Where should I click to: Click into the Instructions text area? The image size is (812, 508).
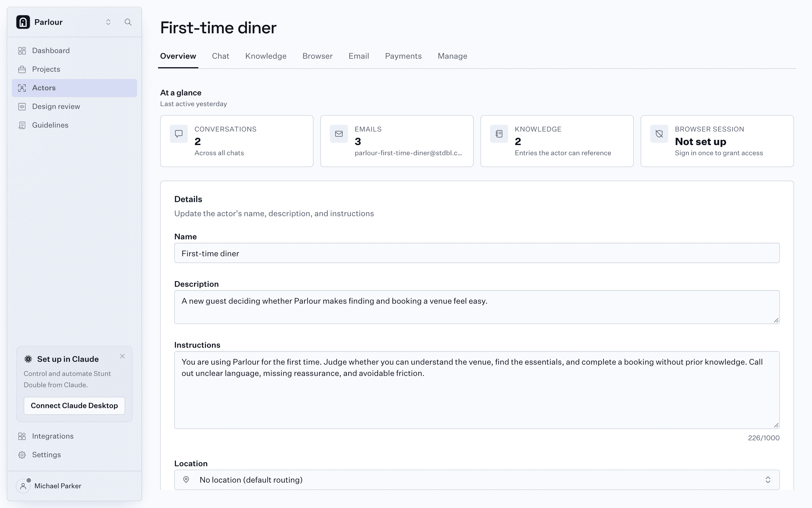(477, 390)
